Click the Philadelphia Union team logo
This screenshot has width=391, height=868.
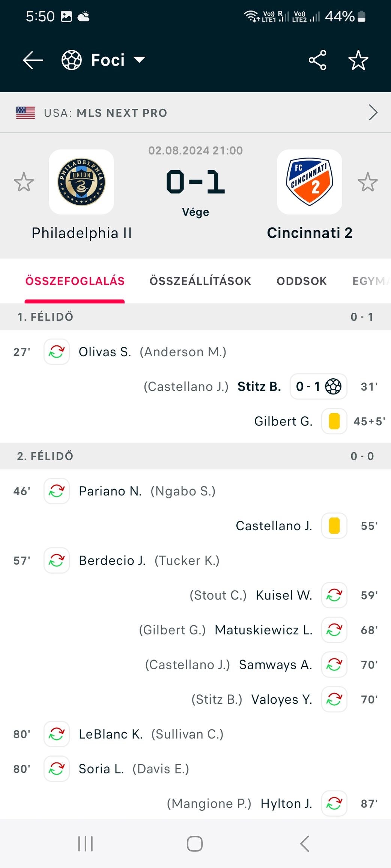click(x=81, y=182)
